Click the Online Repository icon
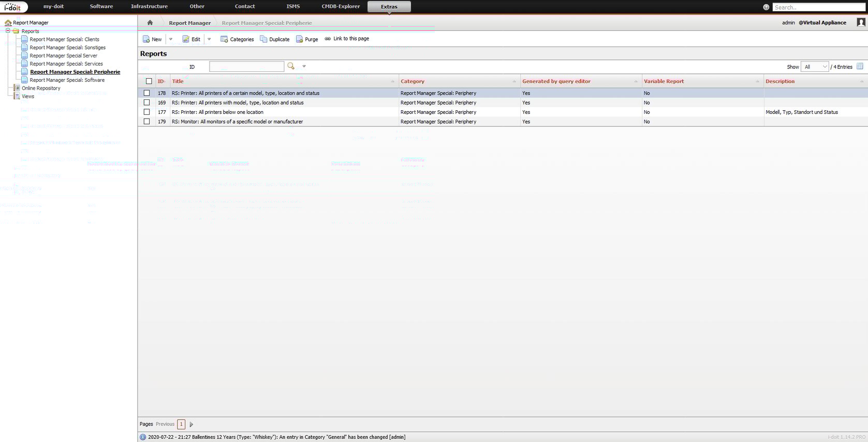Viewport: 868px width, 442px height. click(17, 88)
